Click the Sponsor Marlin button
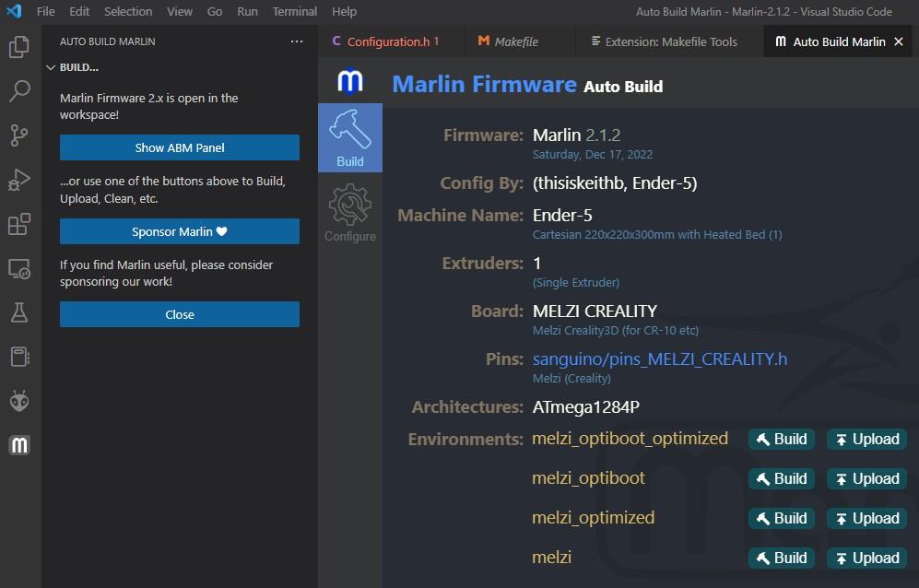 180,231
